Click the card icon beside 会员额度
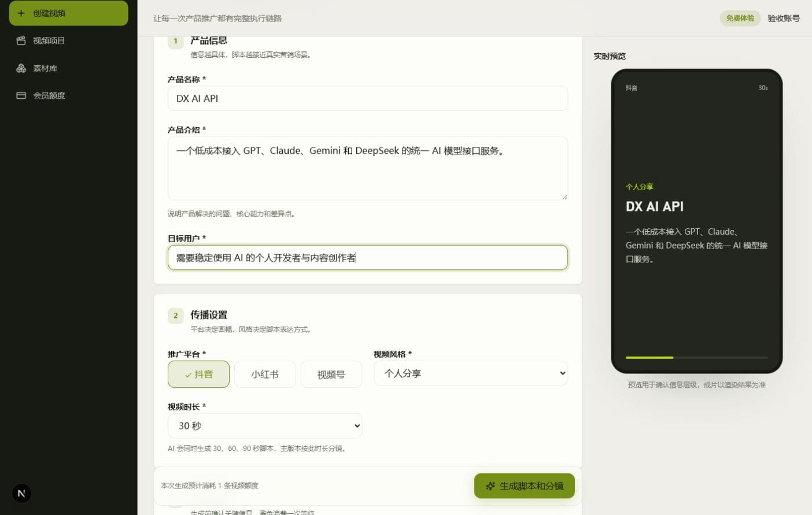Viewport: 812px width, 515px height. tap(21, 95)
